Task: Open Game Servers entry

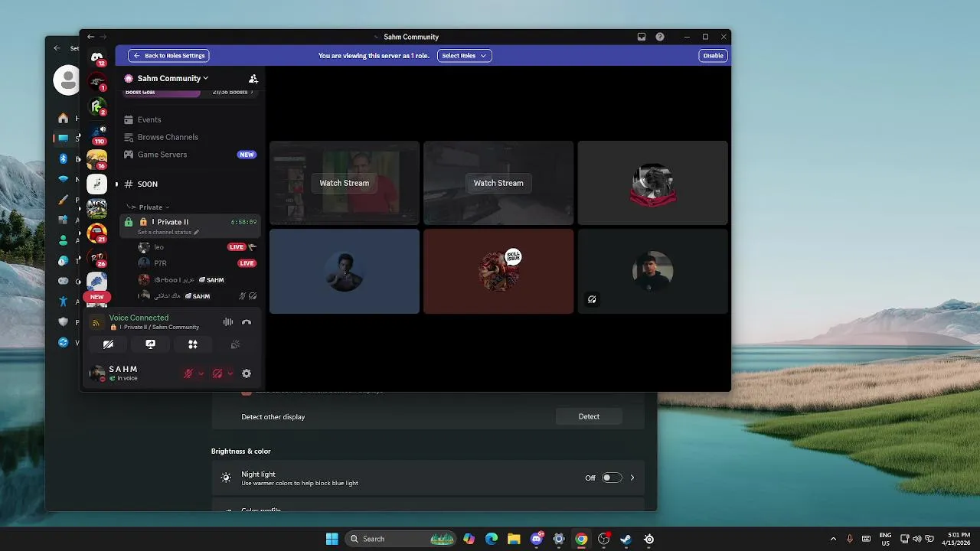Action: (x=189, y=155)
